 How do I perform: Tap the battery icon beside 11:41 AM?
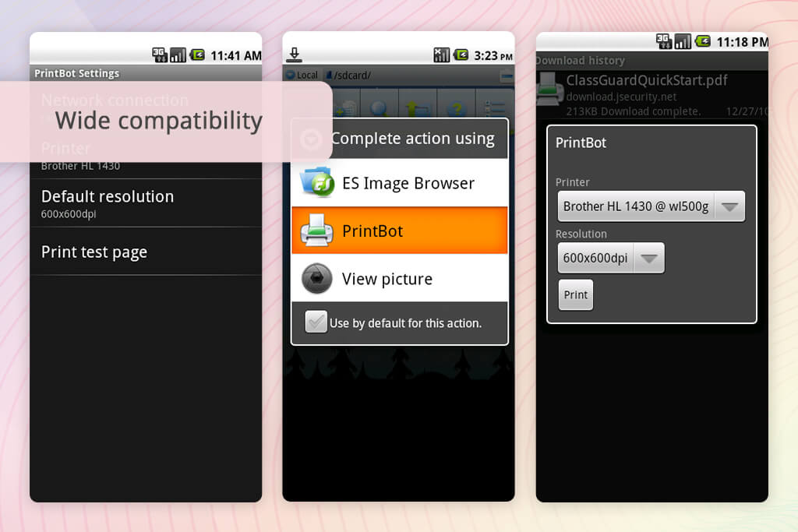197,55
